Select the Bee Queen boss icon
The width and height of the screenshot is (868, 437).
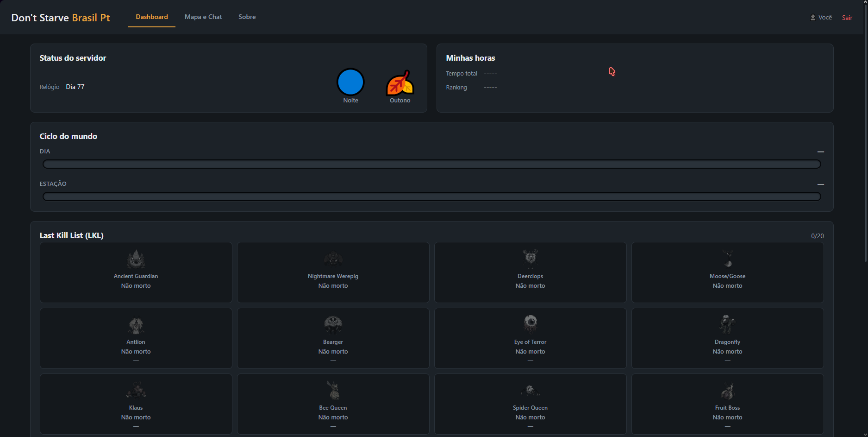[x=333, y=391]
